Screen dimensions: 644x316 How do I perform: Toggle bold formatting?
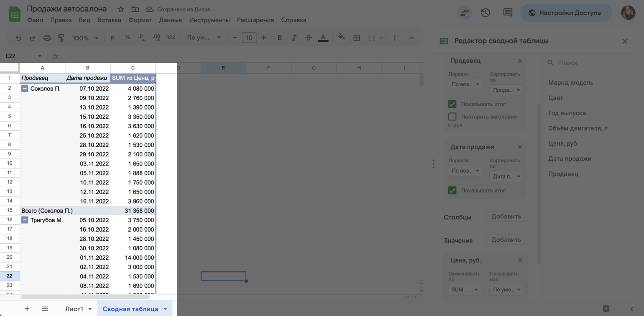[x=280, y=38]
